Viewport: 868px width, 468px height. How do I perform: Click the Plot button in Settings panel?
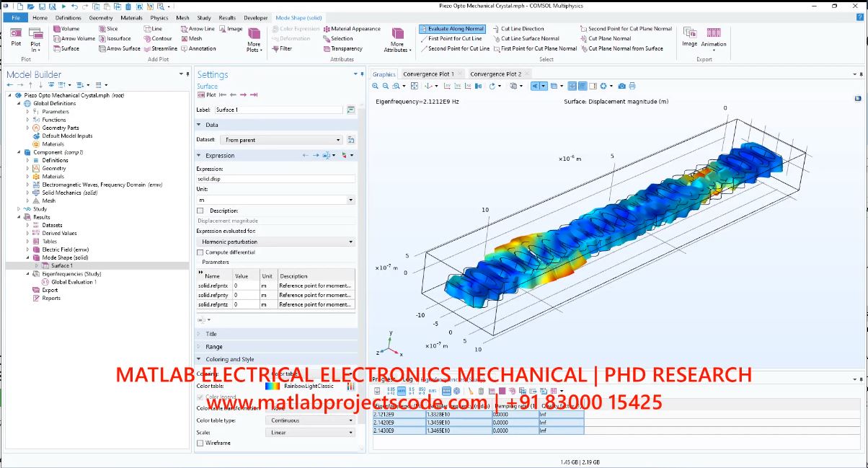coord(207,95)
